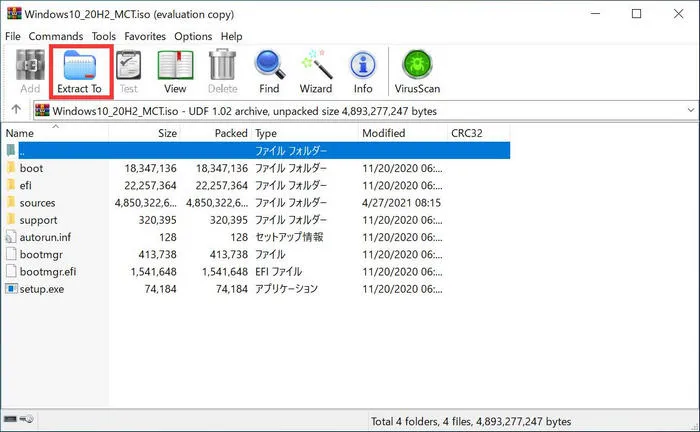Click type 'アプリケーション' of setup.exe
The height and width of the screenshot is (432, 700).
click(x=286, y=289)
